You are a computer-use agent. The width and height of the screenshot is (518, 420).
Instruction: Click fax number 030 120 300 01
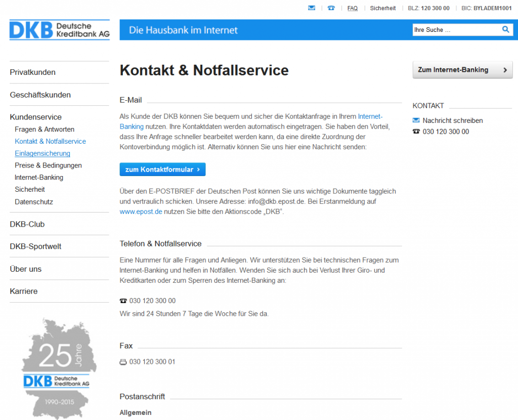(152, 362)
